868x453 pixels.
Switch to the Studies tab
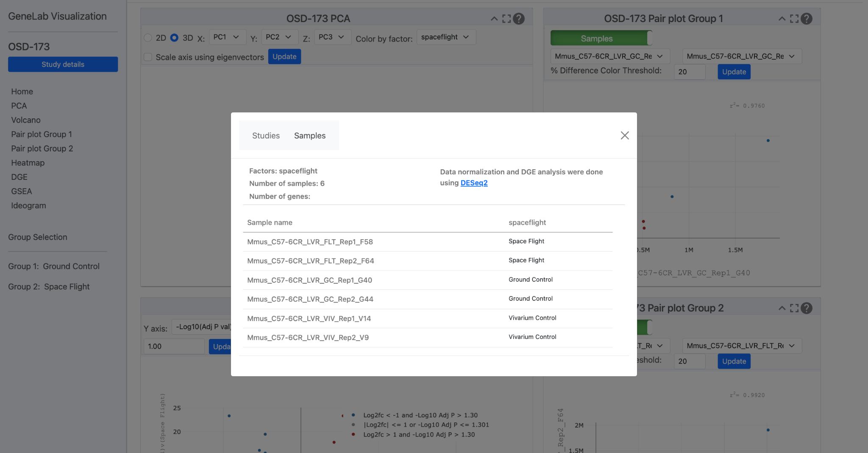click(x=266, y=136)
